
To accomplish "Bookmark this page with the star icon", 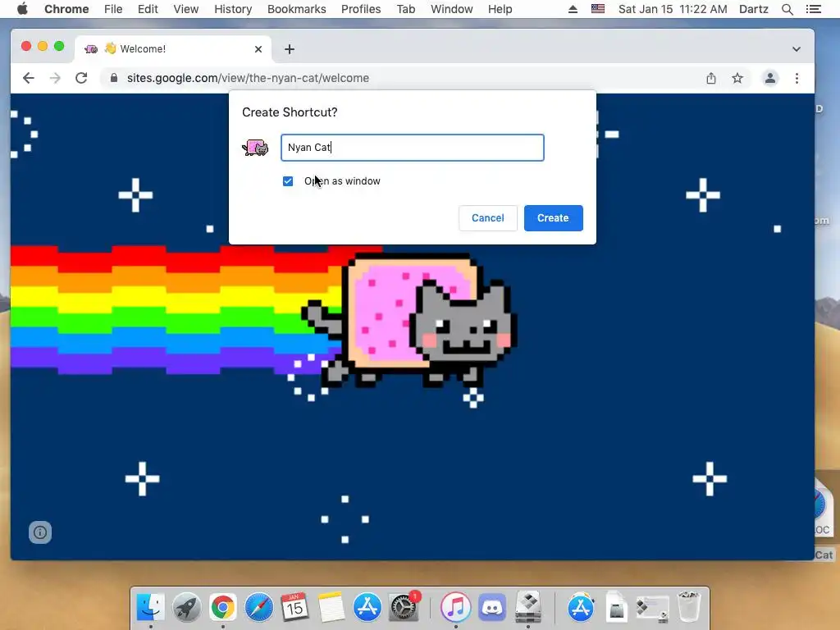I will (737, 78).
